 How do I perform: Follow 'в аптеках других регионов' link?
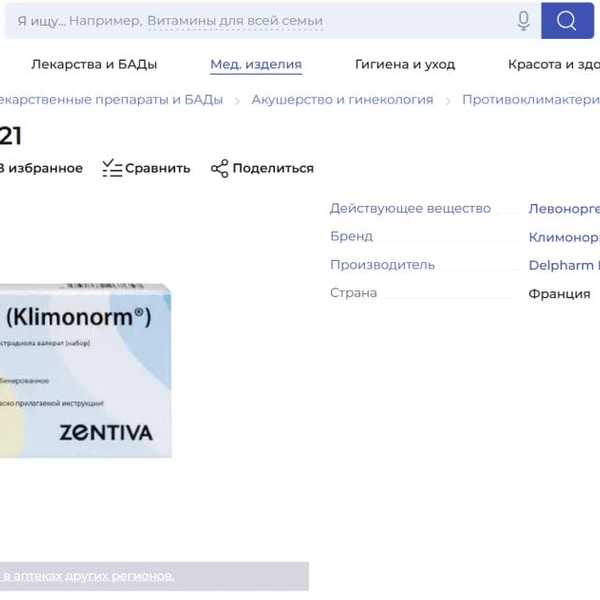tap(88, 576)
